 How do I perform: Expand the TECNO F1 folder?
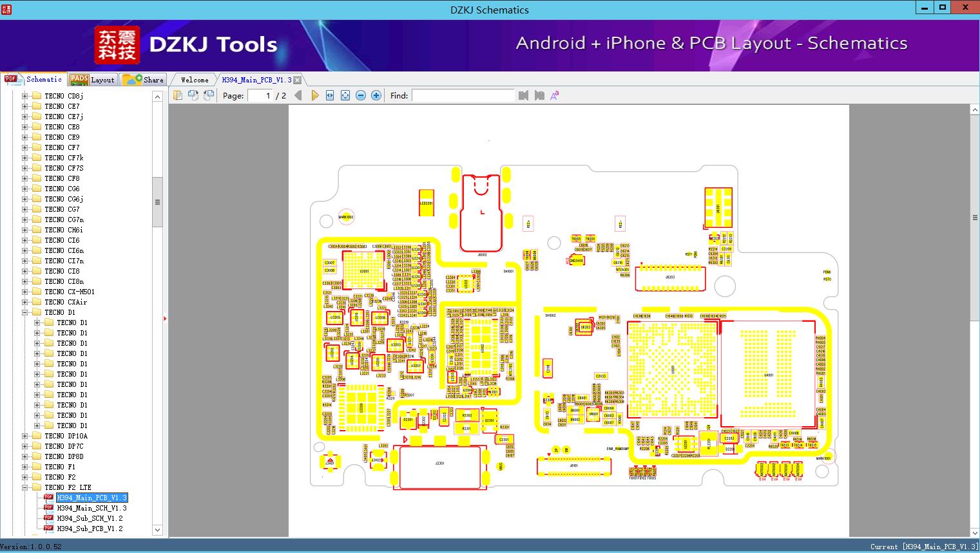click(x=25, y=467)
